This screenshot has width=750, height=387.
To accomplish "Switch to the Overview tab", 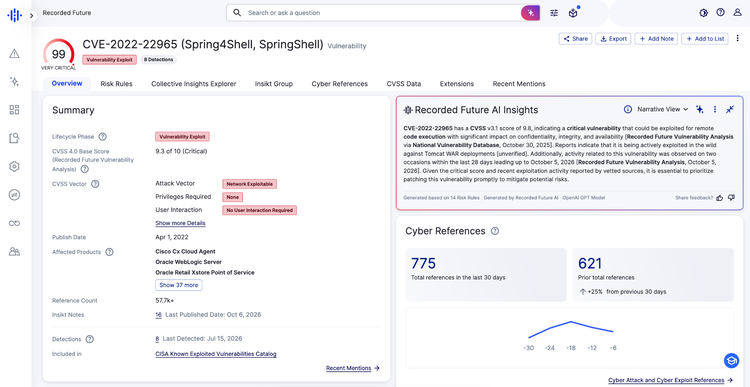I will [67, 84].
